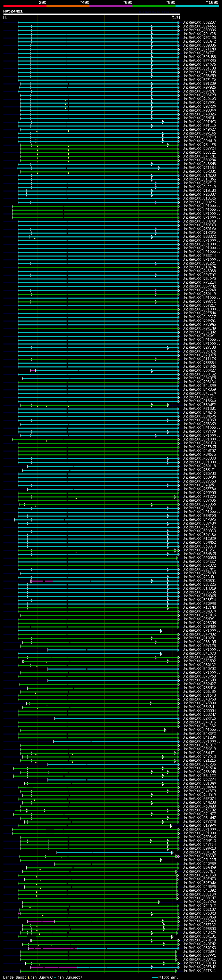Select the query name AV524421
Image resolution: width=222 pixels, height=980 pixels.
pyautogui.click(x=13, y=11)
